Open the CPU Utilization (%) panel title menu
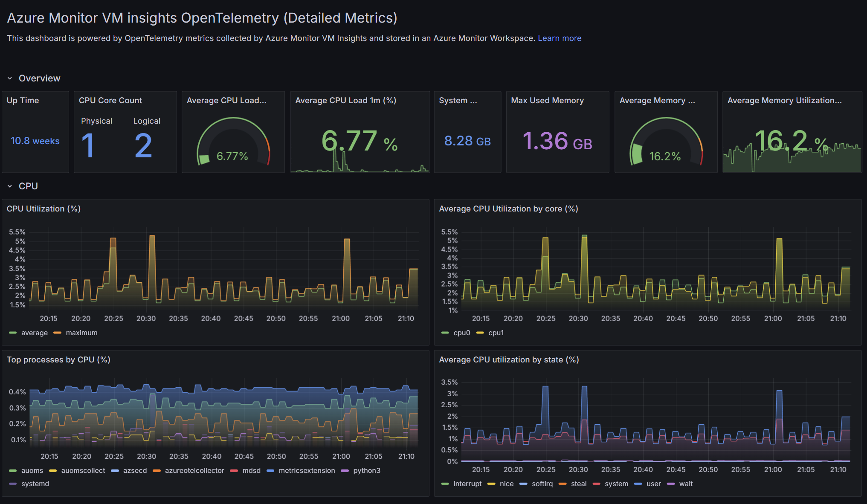 [x=43, y=209]
